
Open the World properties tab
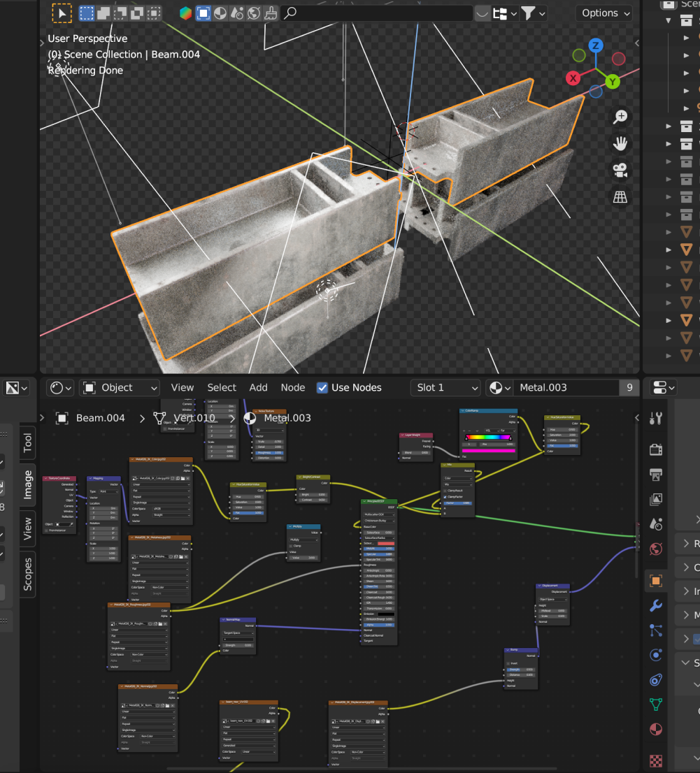[656, 549]
